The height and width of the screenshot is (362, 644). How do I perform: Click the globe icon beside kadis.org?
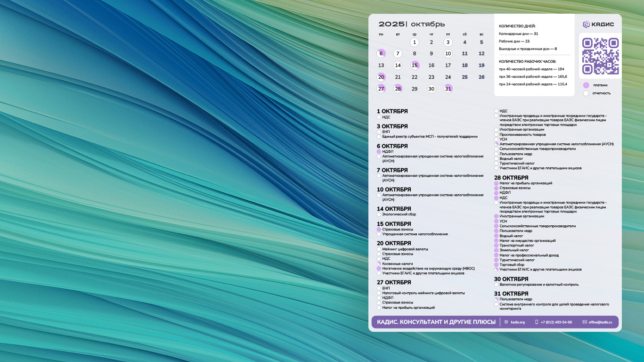click(506, 322)
